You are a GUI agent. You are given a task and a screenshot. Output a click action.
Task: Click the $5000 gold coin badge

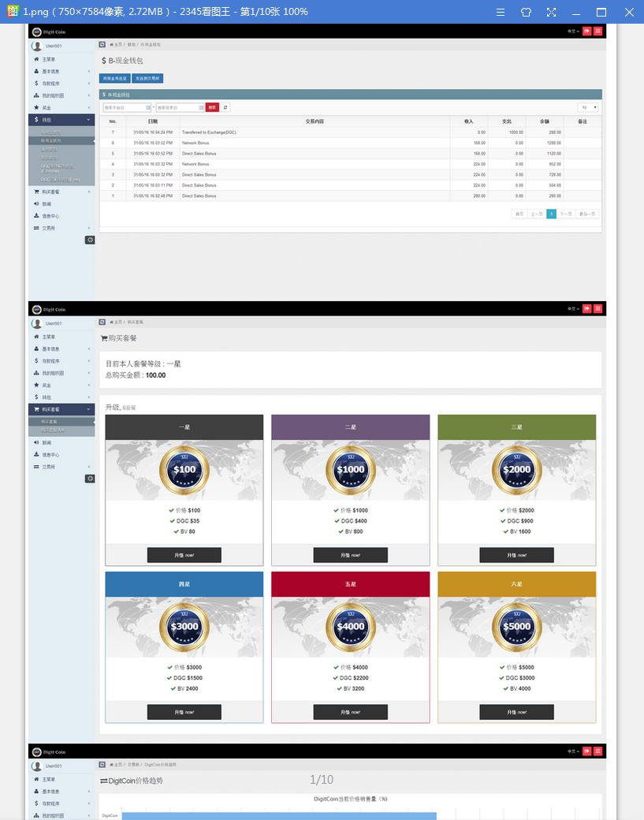click(517, 626)
